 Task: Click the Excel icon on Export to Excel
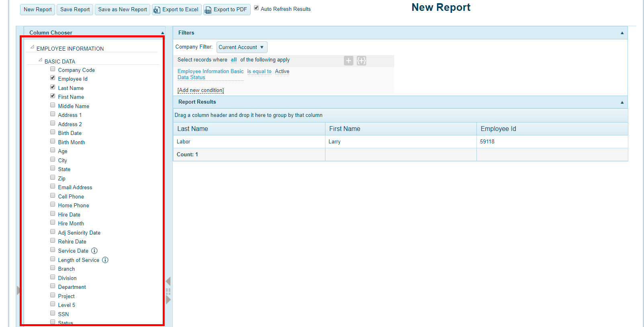click(157, 10)
